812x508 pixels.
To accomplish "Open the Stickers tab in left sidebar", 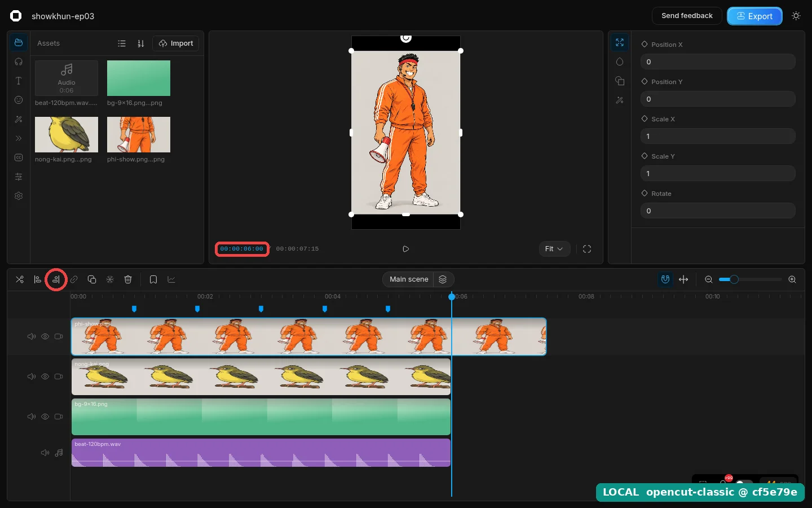I will pos(19,100).
